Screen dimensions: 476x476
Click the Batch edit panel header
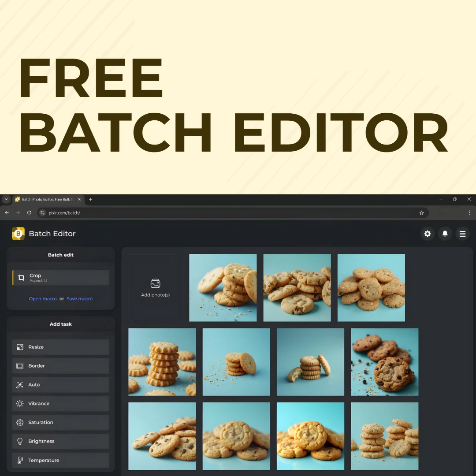point(61,255)
